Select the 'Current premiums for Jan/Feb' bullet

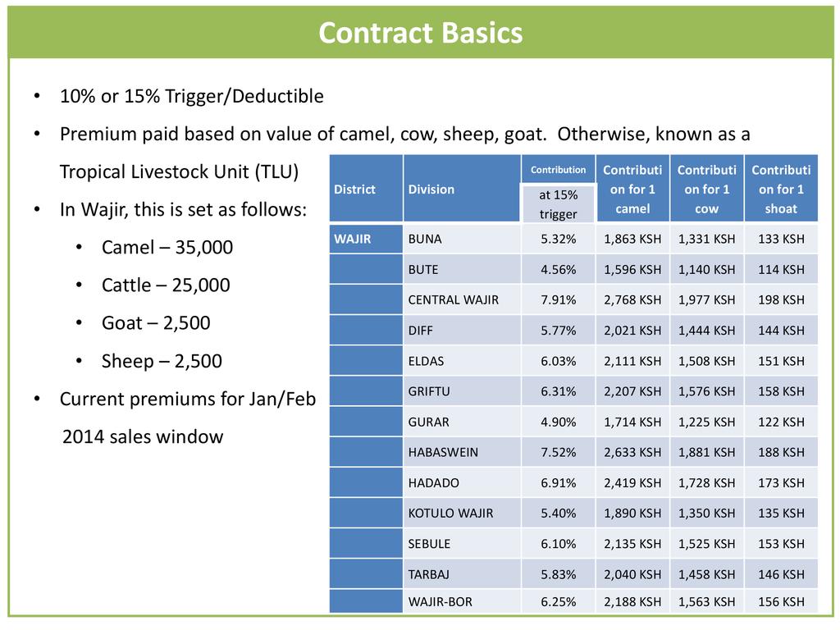click(187, 399)
